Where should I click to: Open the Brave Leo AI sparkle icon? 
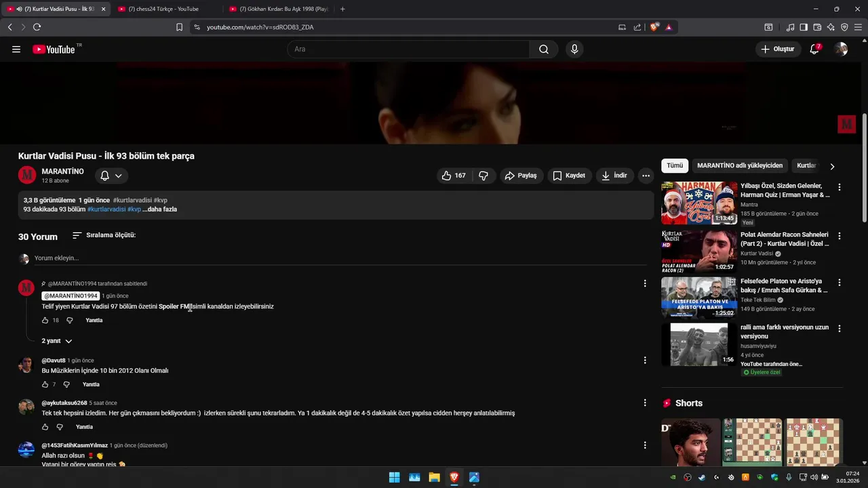pos(831,27)
